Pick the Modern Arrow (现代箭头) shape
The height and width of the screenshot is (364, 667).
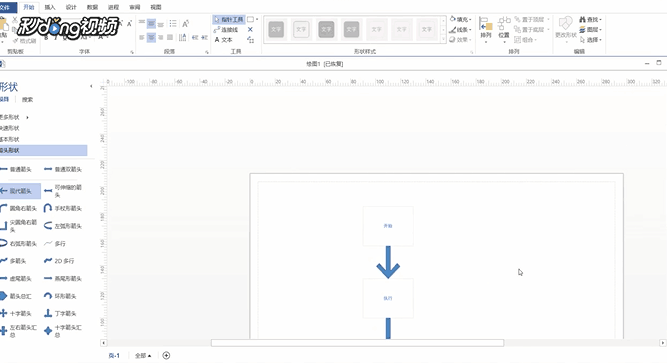pyautogui.click(x=20, y=191)
